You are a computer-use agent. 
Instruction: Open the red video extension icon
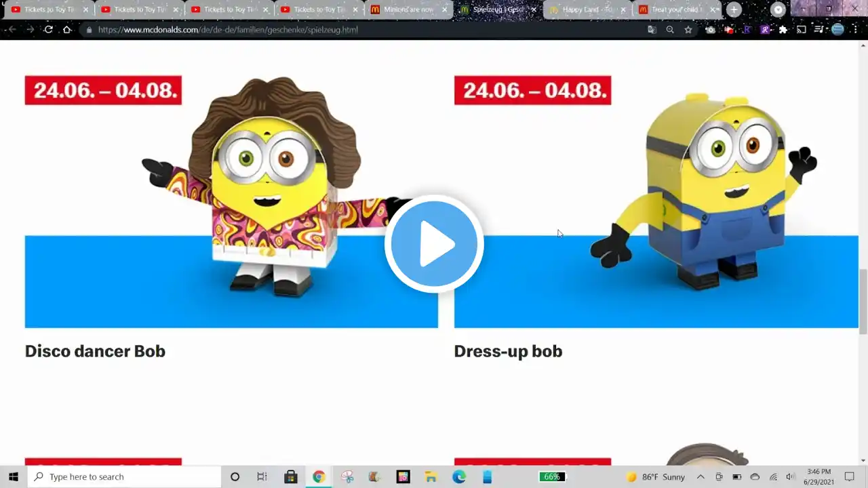point(728,30)
